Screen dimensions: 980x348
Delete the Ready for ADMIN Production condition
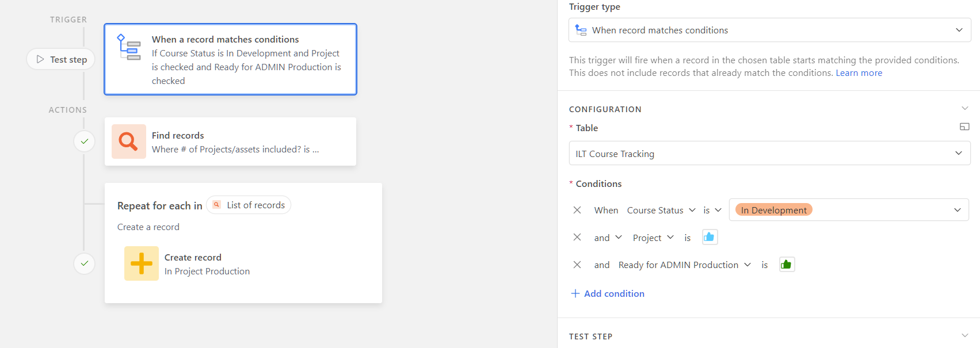pos(577,265)
